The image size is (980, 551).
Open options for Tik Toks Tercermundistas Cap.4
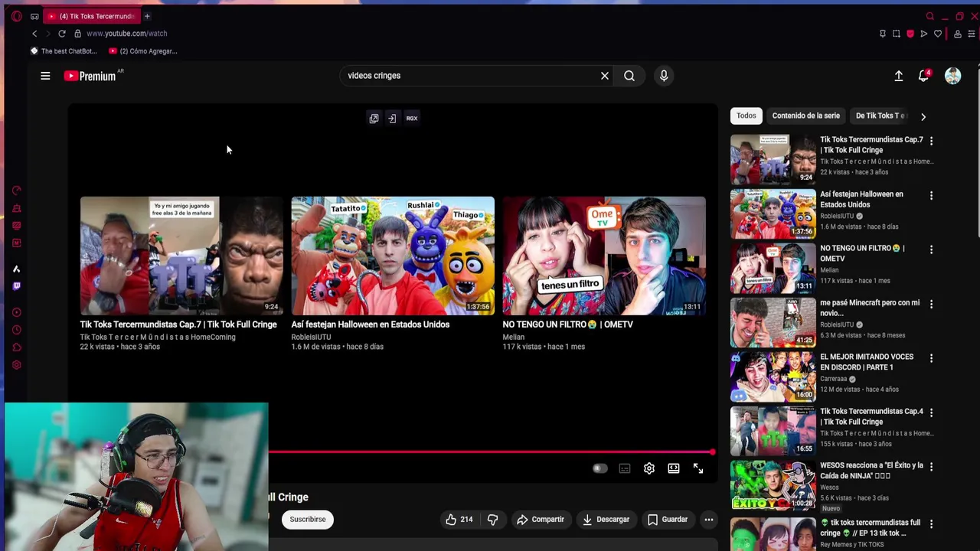click(931, 412)
